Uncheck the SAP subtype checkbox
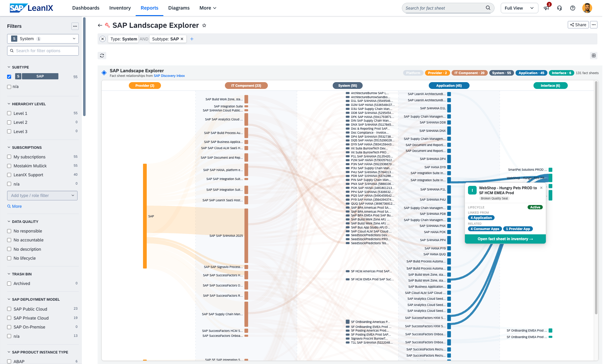 [9, 77]
